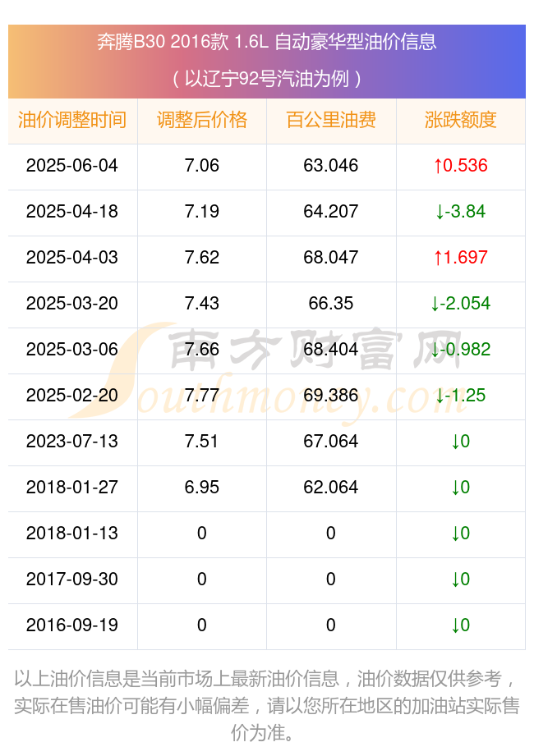Screen dimensions: 534x756
Task: Select the fuel cost cell '64.207'
Action: point(331,212)
